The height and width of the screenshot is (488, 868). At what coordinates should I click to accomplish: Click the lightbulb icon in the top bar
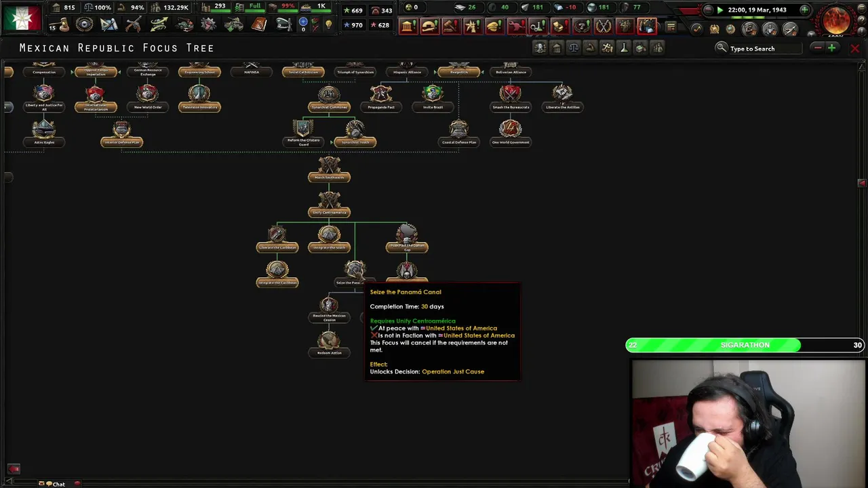tap(329, 24)
